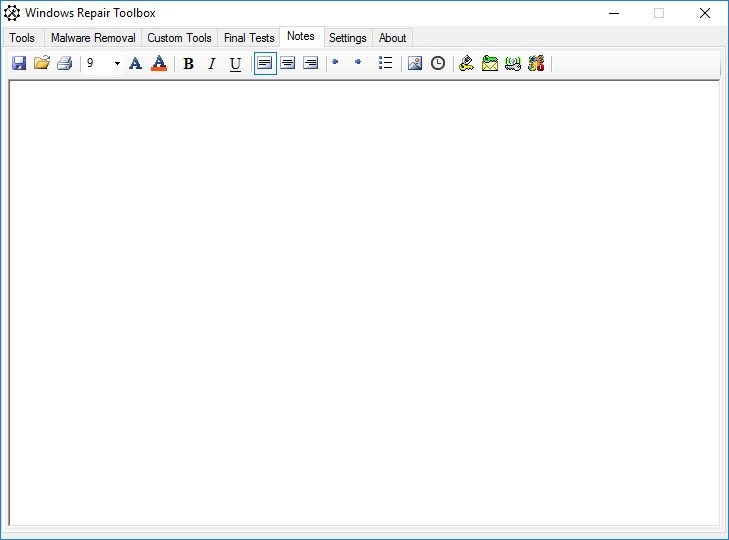Insert a picture into the note
Screen dimensions: 729x540
[x=415, y=63]
